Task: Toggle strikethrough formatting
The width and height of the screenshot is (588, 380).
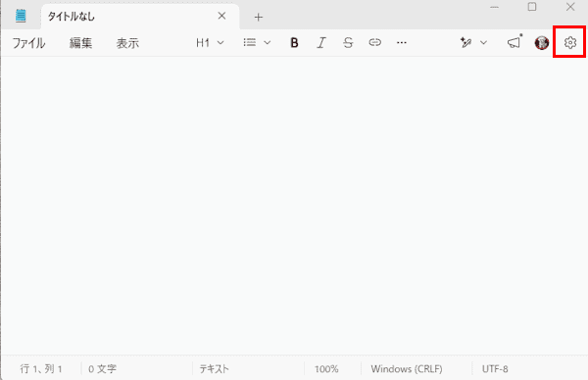Action: 348,43
